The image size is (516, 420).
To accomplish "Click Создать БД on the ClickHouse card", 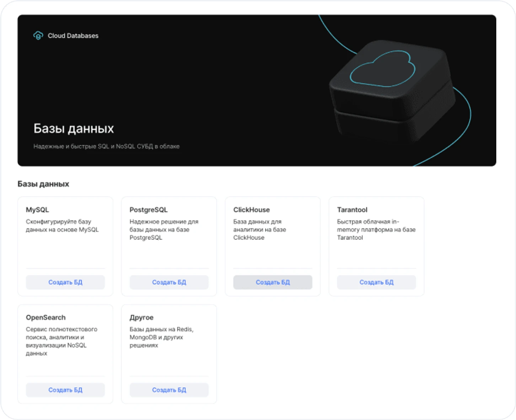I will tap(273, 282).
